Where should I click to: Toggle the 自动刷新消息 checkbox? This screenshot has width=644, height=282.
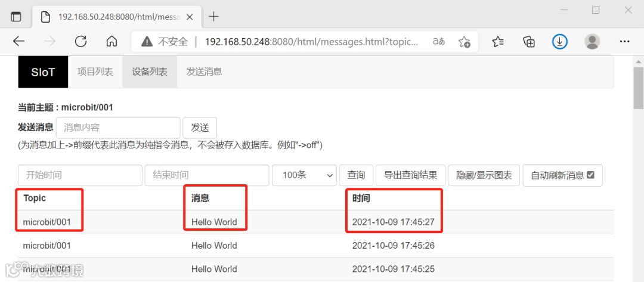point(590,175)
